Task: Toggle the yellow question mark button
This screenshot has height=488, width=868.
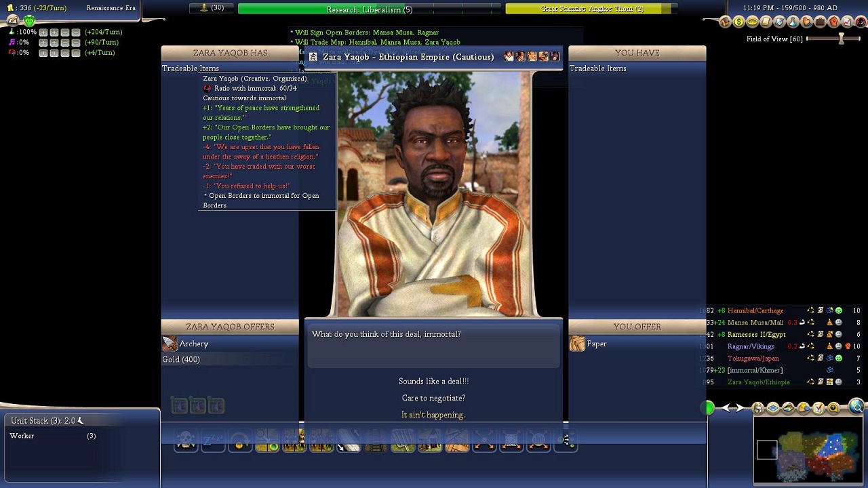Action: 833,408
